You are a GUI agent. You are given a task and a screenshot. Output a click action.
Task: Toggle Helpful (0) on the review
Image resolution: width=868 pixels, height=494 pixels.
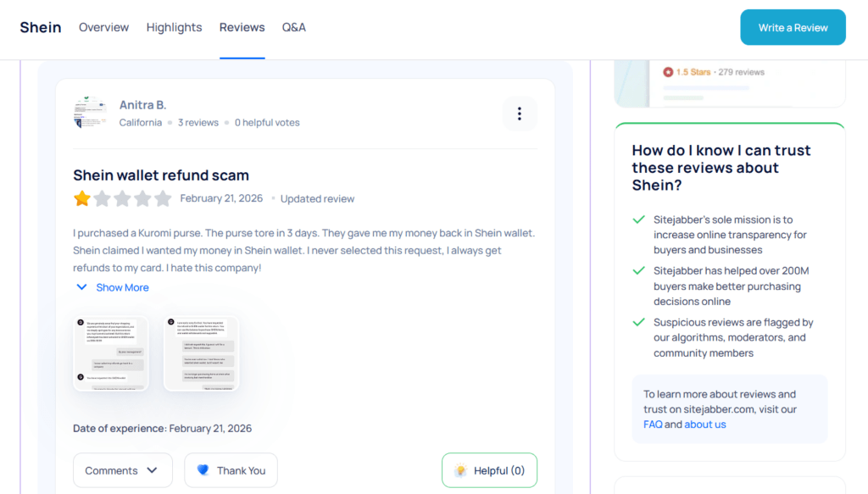[x=489, y=469]
